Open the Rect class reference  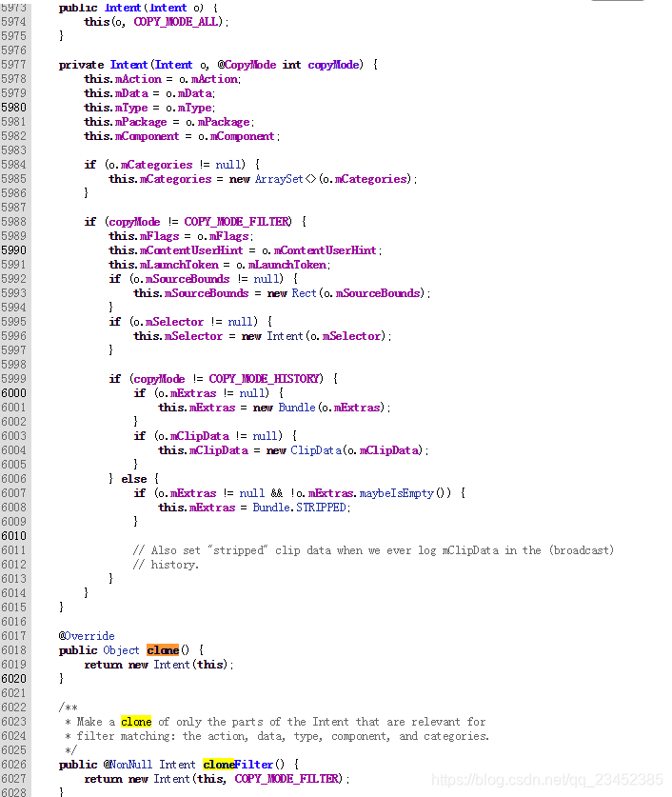point(304,293)
